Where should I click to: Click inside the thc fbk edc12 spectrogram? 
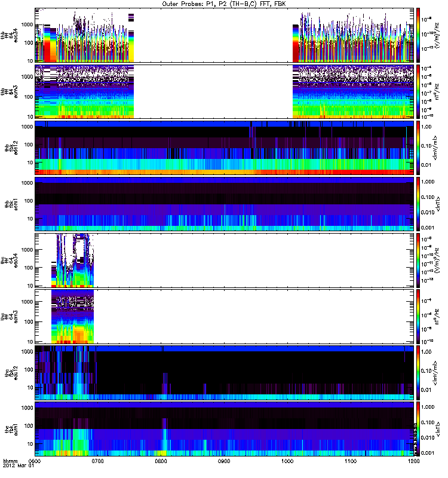tap(239, 372)
